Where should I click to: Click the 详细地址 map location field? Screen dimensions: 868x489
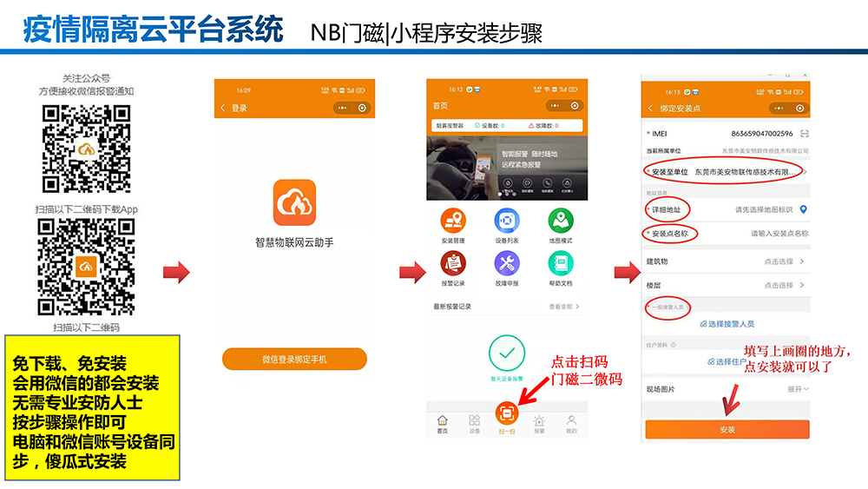click(764, 210)
